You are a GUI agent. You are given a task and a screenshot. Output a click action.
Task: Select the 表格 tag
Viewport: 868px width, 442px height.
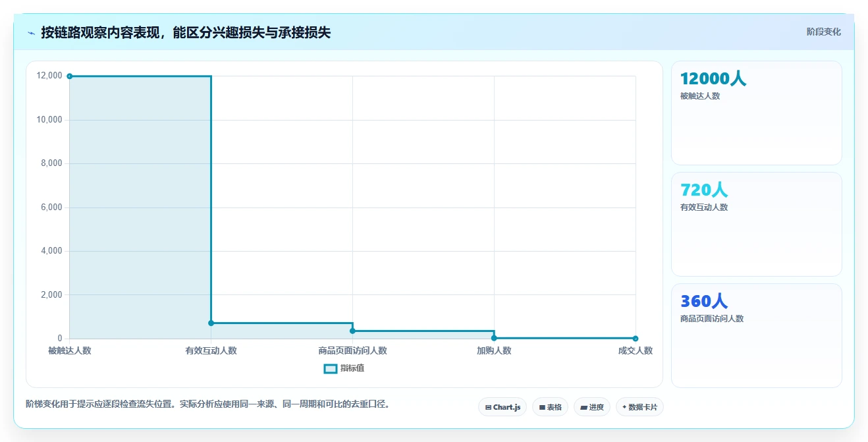pos(551,407)
